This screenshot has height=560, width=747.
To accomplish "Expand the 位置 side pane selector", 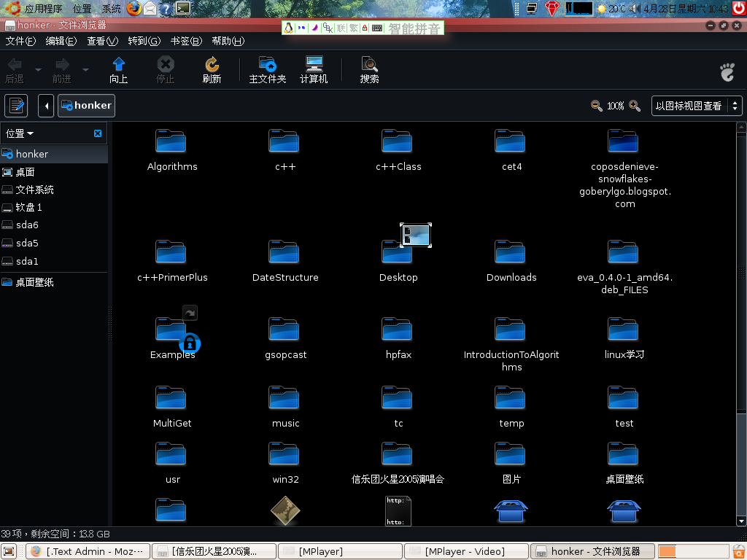I will pos(20,134).
